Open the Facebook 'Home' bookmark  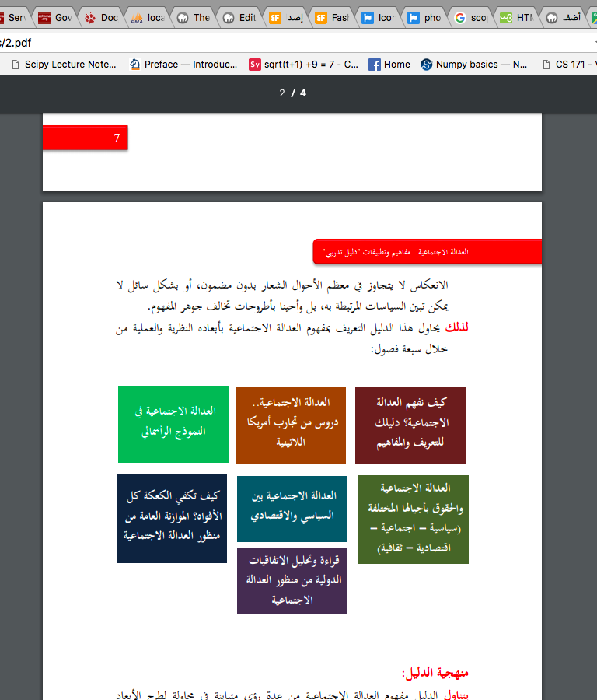click(389, 65)
